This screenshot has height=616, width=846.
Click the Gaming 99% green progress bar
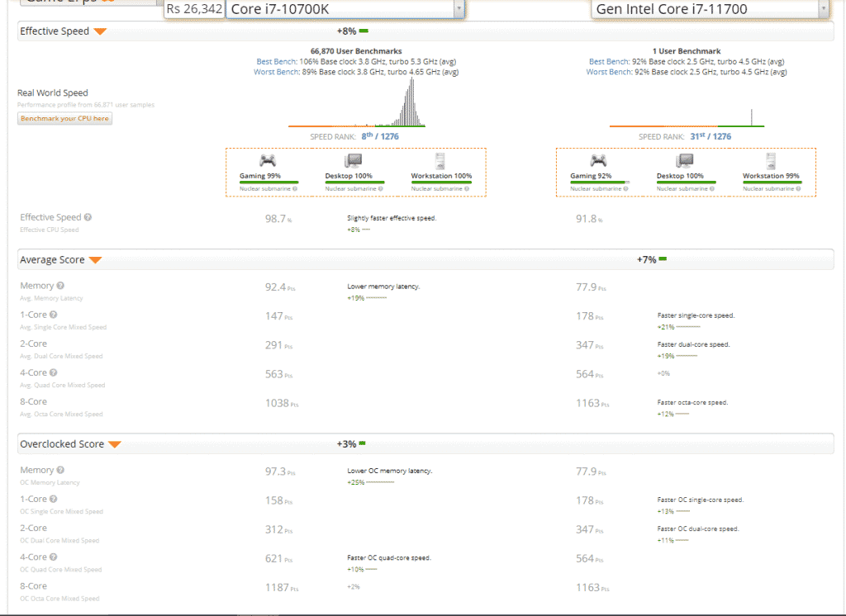click(269, 182)
